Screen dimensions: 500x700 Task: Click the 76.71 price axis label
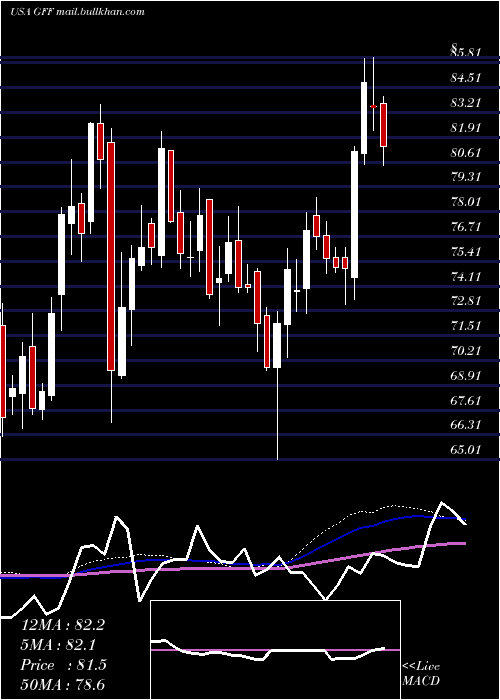tap(465, 227)
